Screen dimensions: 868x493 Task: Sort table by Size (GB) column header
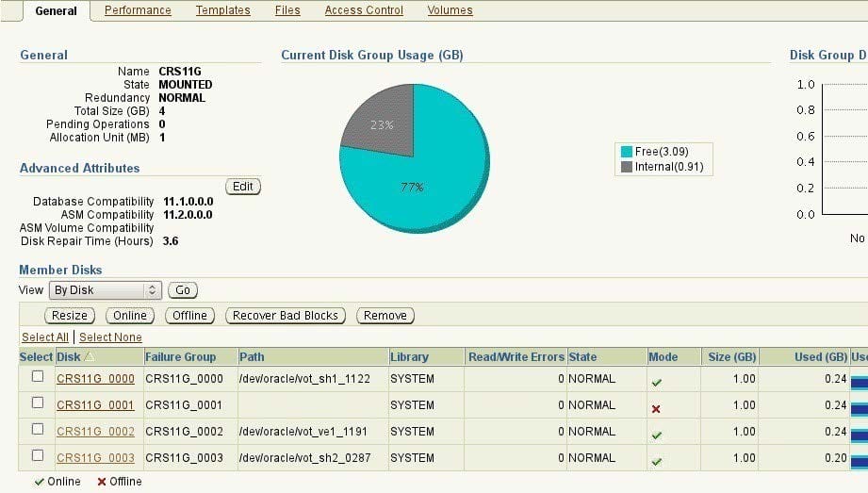(732, 357)
